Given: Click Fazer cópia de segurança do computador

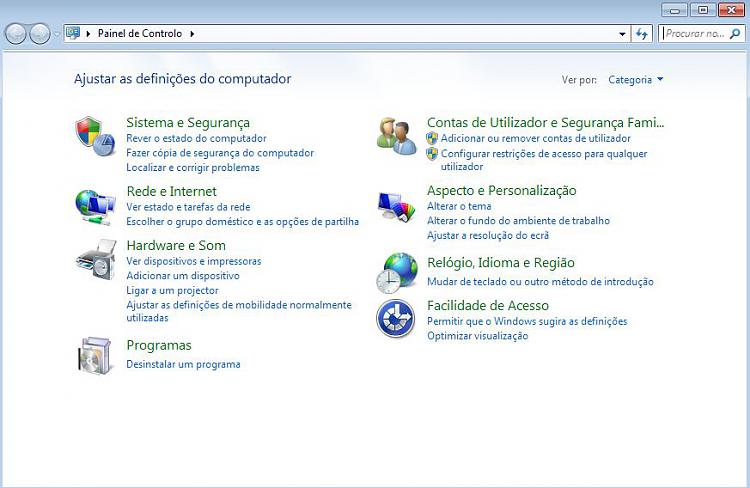Looking at the screenshot, I should pyautogui.click(x=220, y=153).
